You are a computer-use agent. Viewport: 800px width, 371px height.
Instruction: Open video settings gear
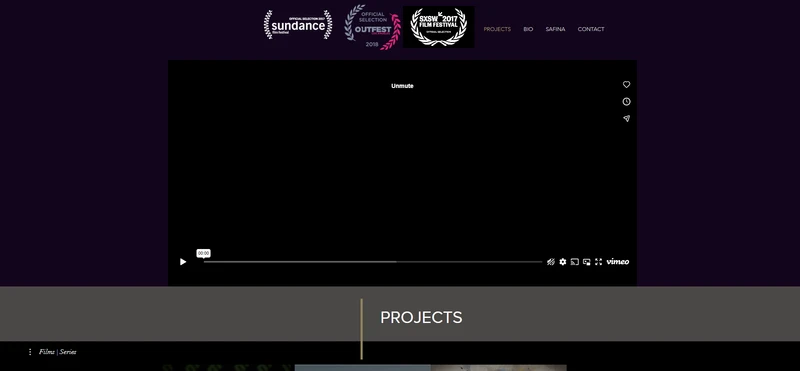563,262
